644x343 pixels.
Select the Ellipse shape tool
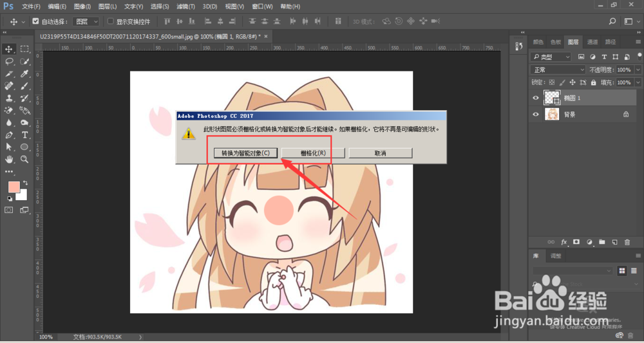click(x=24, y=147)
